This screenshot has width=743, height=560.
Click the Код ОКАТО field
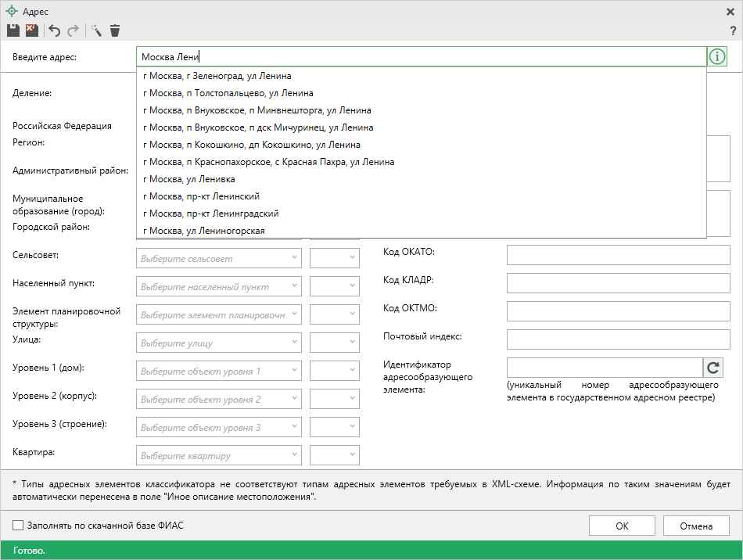tap(619, 255)
